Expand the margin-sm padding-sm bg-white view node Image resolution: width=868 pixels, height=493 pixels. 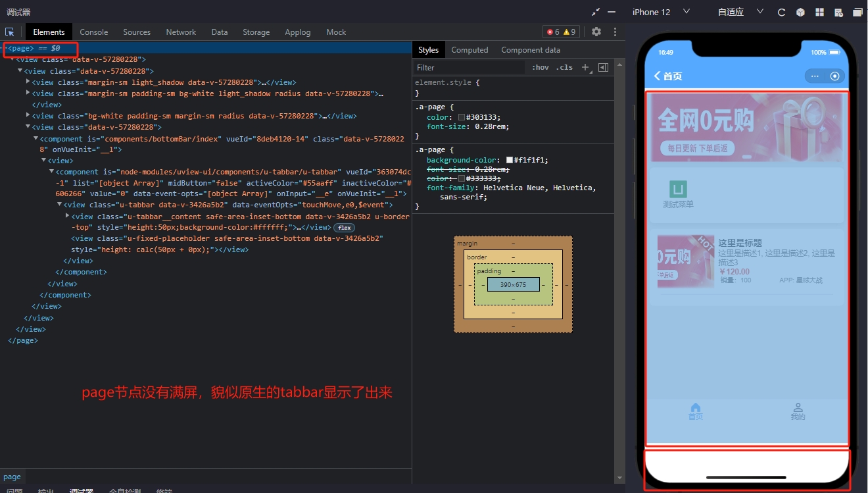(x=28, y=93)
